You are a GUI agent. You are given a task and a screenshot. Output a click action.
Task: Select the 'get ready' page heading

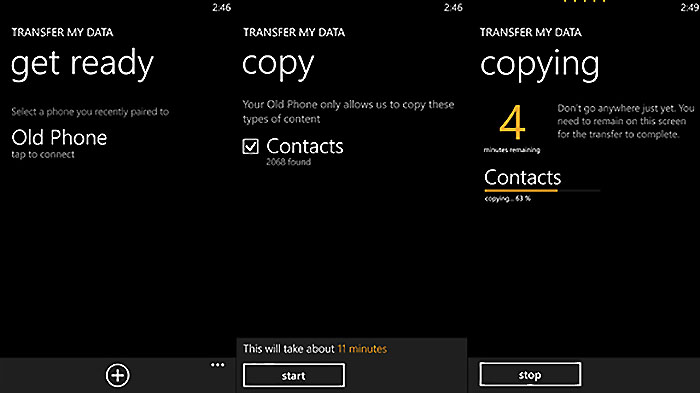82,64
